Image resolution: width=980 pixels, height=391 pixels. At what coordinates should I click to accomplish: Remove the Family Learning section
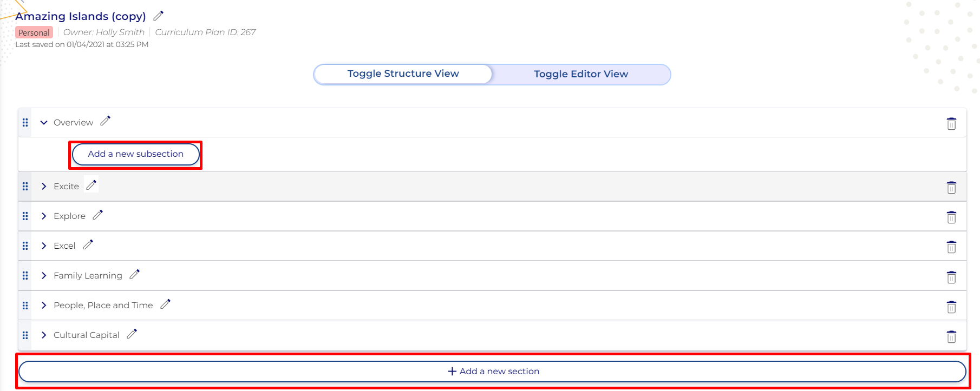(x=951, y=277)
